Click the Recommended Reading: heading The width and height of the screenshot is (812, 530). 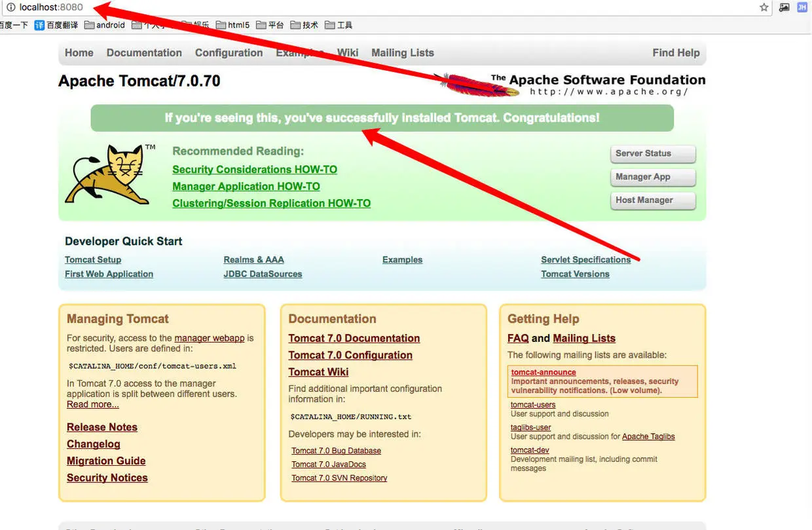coord(238,151)
